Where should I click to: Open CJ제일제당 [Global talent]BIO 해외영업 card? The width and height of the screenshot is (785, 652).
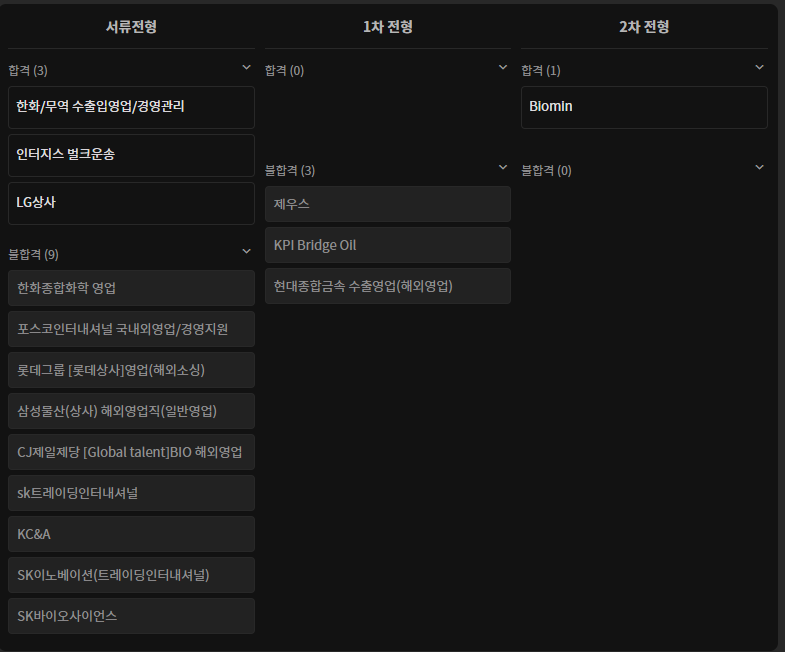(131, 452)
